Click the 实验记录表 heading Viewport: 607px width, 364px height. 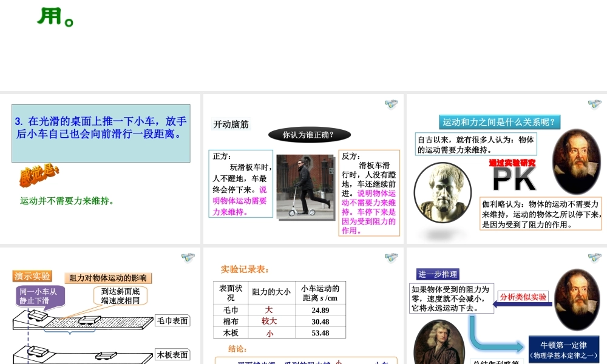click(x=245, y=269)
